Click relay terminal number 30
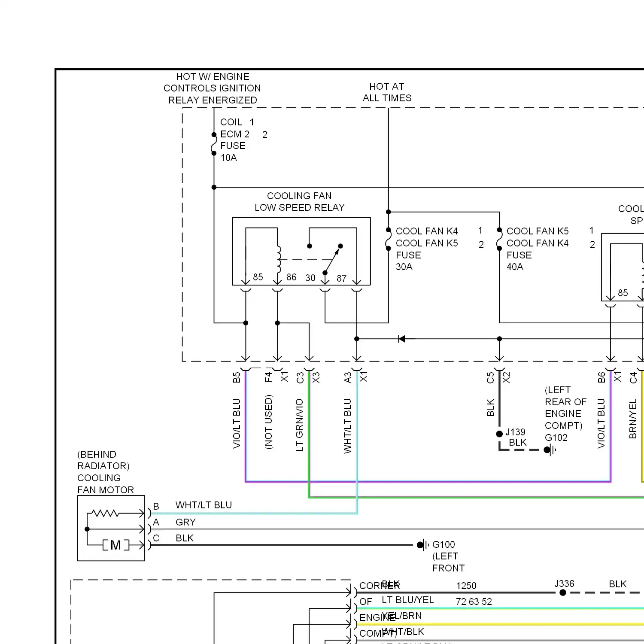Screen dimensions: 644x644 coord(310,278)
